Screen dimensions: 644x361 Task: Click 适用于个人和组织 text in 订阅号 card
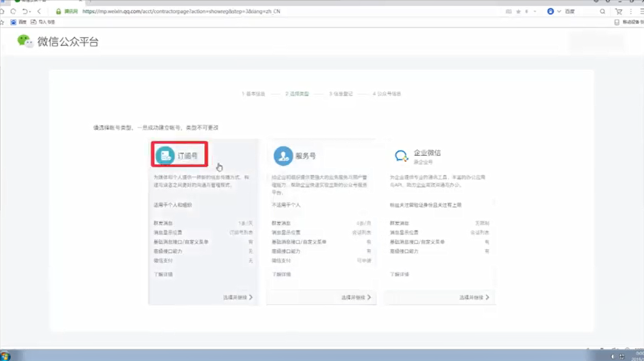(x=172, y=205)
